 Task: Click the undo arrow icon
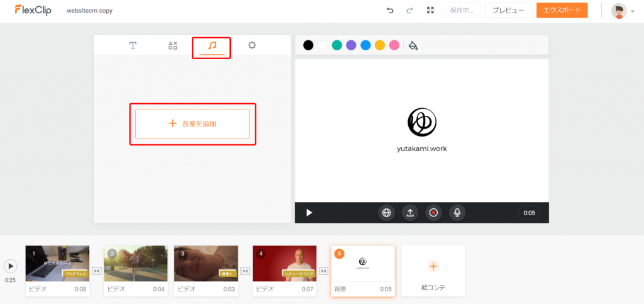pyautogui.click(x=390, y=11)
